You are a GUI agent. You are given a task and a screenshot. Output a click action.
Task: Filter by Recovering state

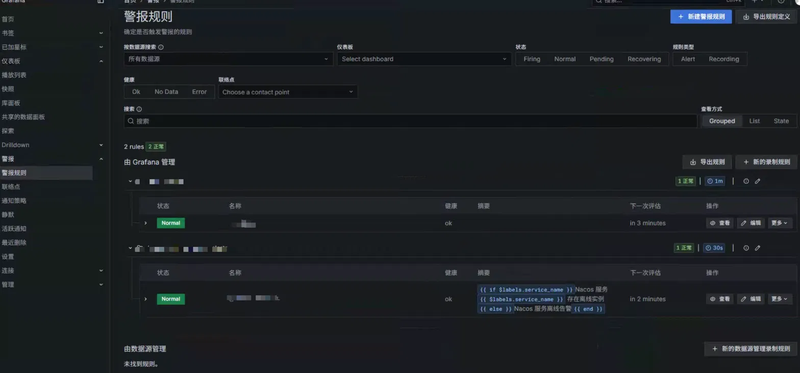pos(644,59)
